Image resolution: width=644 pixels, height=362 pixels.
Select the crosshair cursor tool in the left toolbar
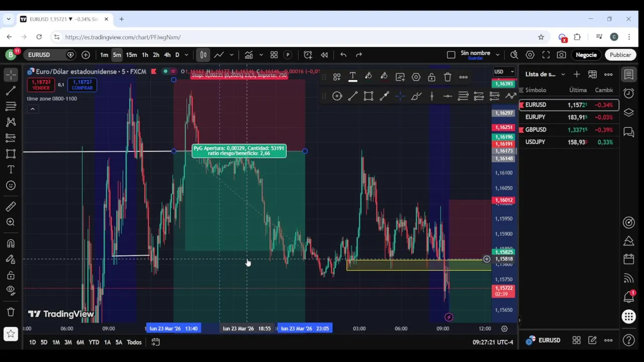tap(11, 74)
